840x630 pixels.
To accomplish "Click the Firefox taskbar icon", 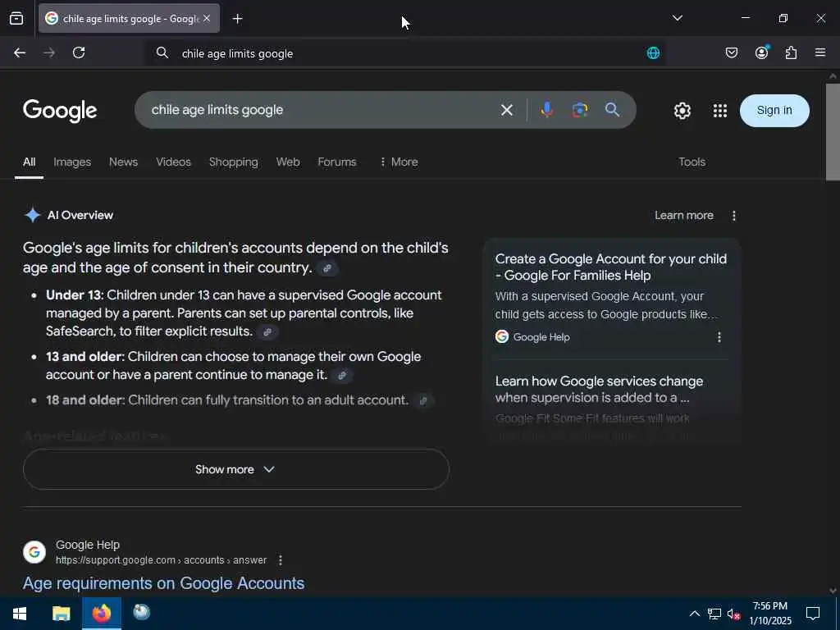I will coord(101,614).
